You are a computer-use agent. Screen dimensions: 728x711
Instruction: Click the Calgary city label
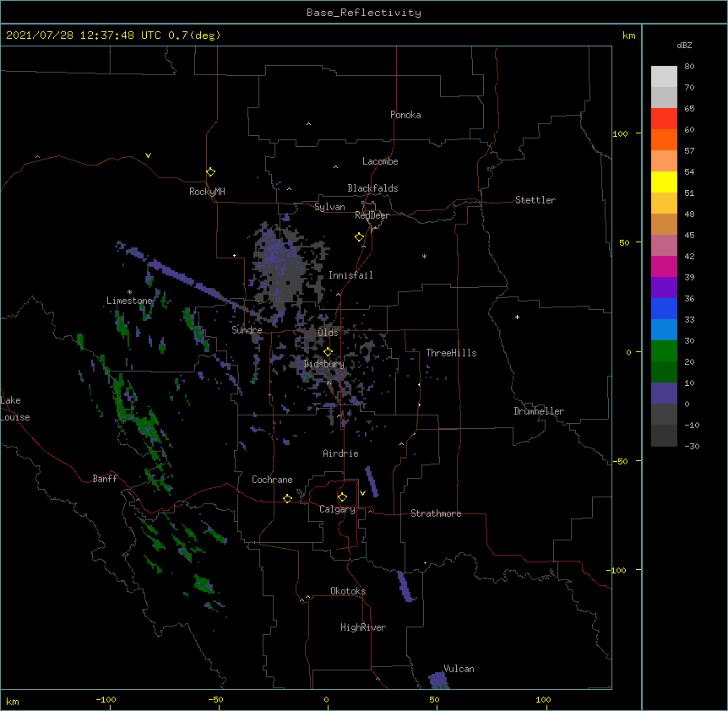338,509
